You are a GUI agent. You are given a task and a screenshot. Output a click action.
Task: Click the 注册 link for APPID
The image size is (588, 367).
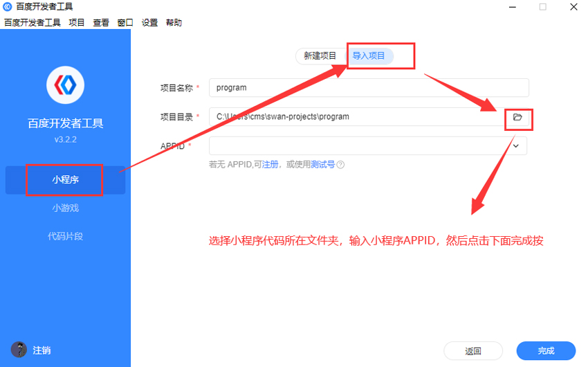pos(270,165)
